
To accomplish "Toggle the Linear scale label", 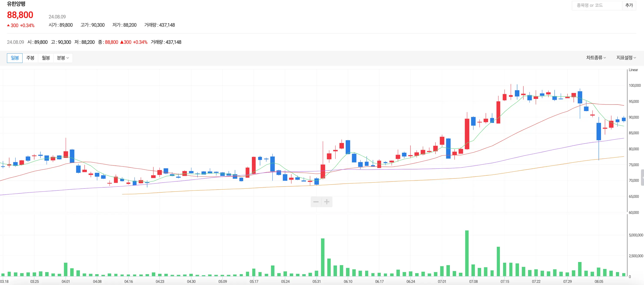I will point(633,70).
